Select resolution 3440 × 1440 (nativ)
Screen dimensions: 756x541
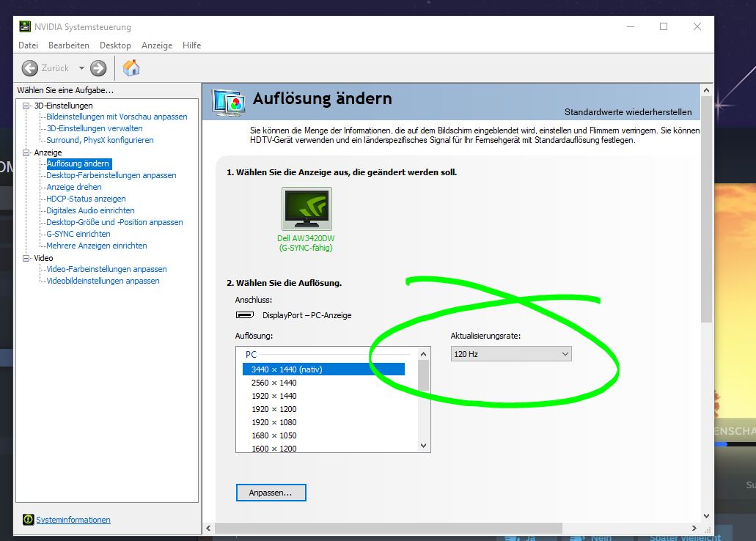click(323, 369)
